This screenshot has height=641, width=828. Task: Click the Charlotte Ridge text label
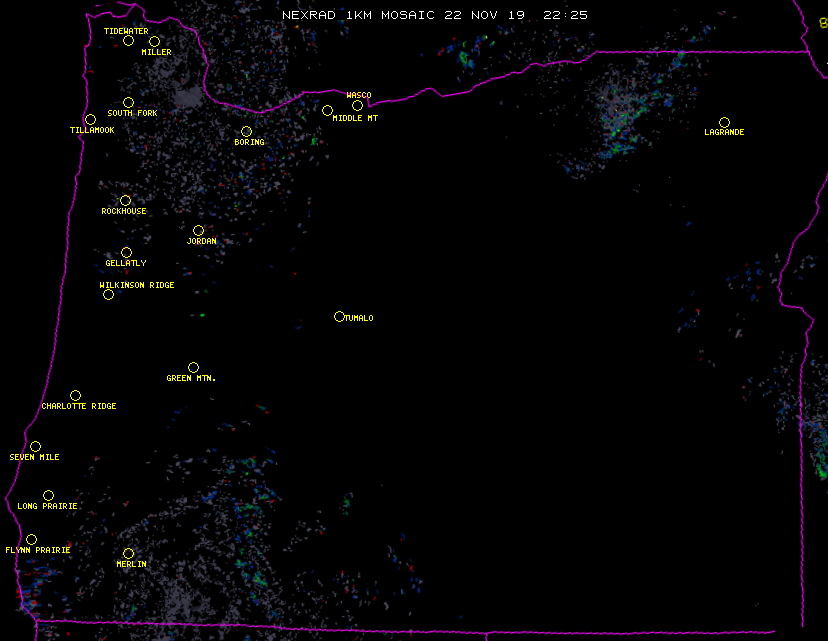point(79,407)
